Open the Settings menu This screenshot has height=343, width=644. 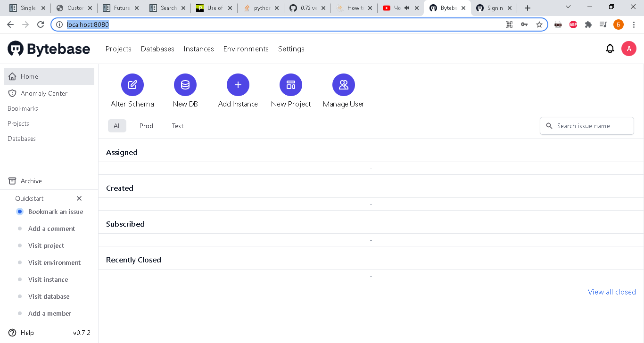coord(291,49)
